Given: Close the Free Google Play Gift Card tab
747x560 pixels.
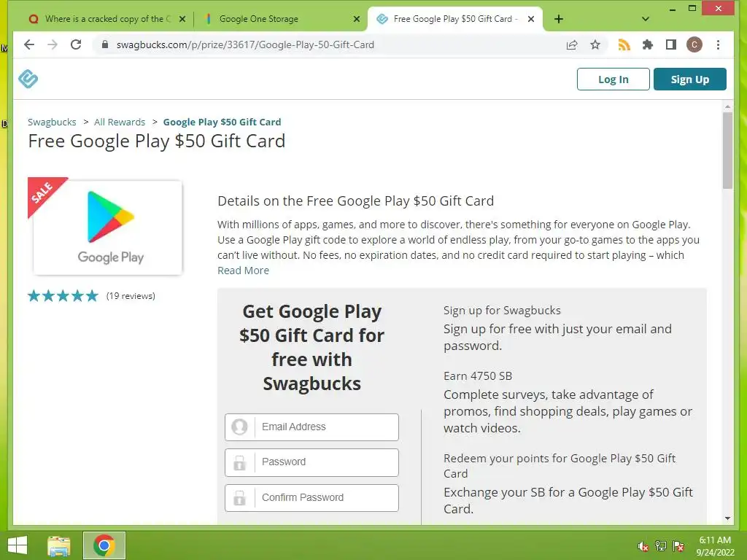Looking at the screenshot, I should tap(531, 19).
